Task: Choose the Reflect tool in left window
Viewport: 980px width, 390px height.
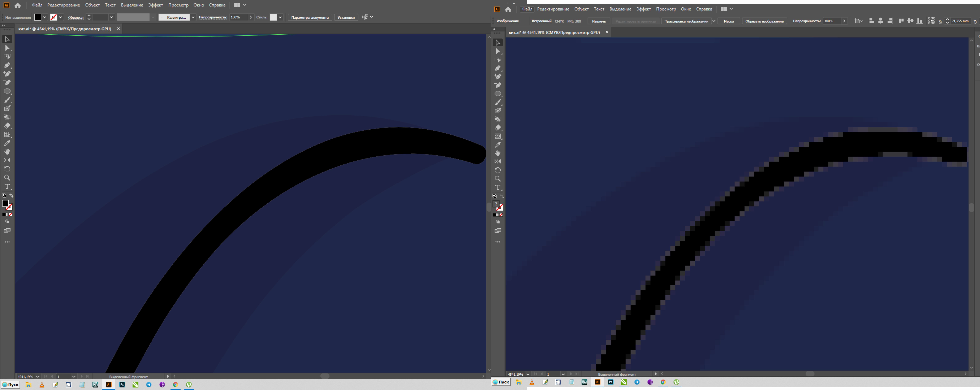Action: 7,160
